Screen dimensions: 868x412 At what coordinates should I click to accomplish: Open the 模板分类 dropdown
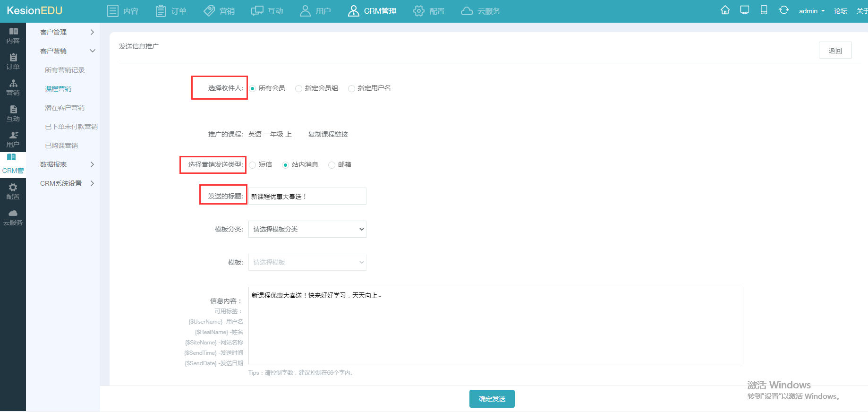(307, 229)
